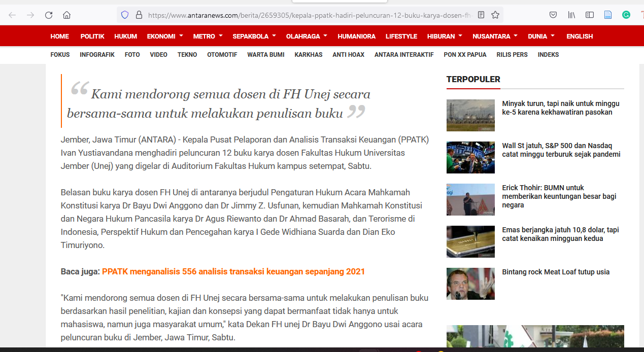Expand the EKONOMI dropdown menu
This screenshot has width=644, height=352.
tap(164, 36)
